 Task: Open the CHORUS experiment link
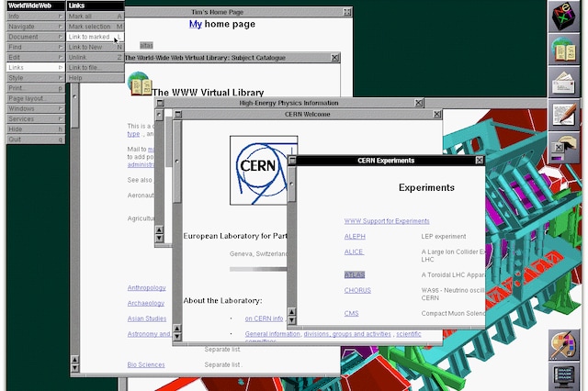(x=357, y=290)
